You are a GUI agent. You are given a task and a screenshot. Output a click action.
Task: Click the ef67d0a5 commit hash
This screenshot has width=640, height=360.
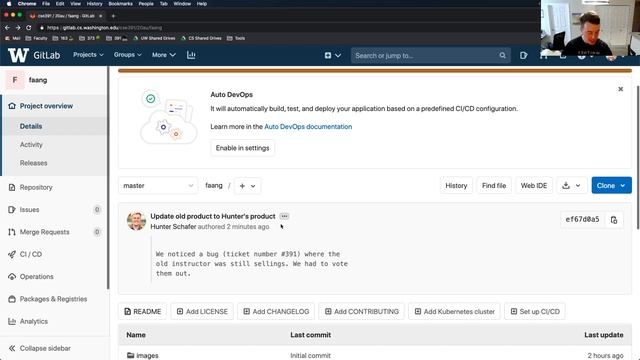(582, 219)
